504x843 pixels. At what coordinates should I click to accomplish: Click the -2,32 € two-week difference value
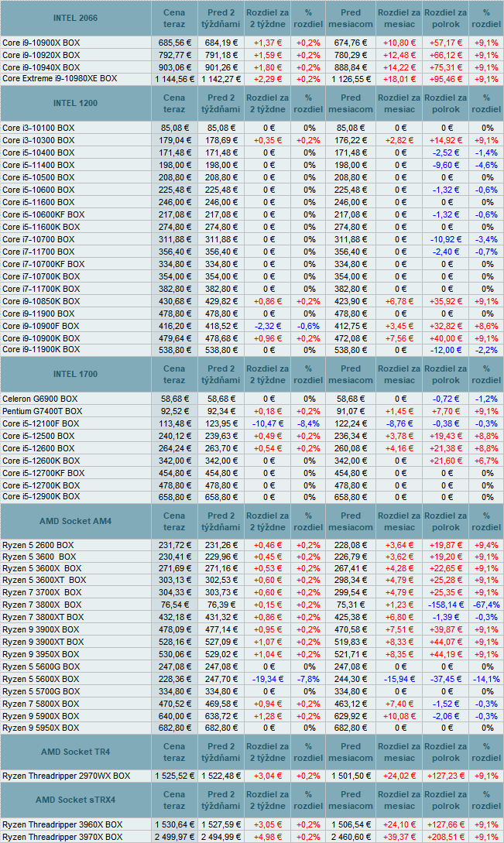267,326
